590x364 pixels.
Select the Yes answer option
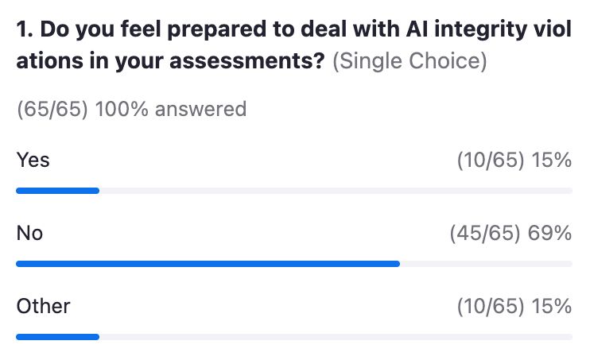pyautogui.click(x=33, y=160)
